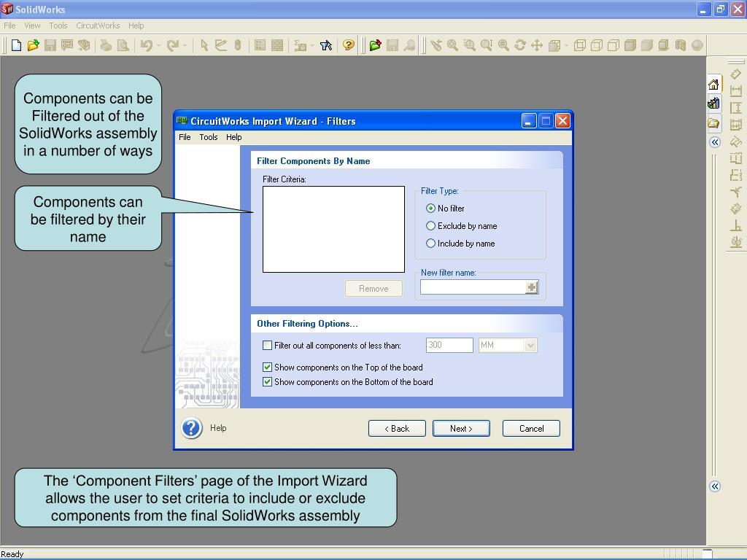
Task: Expand the Redo history dropdown arrow
Action: pos(185,46)
